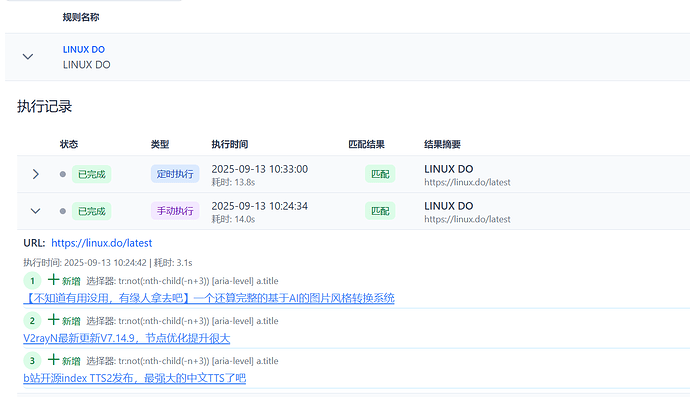Expand the 10:33:00 execution record row

point(36,174)
